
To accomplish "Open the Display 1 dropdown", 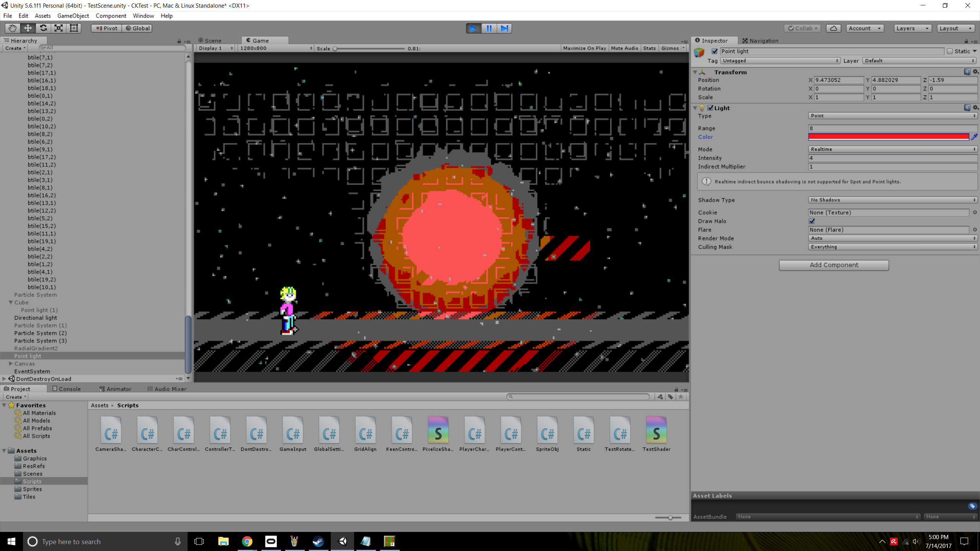I will tap(216, 48).
